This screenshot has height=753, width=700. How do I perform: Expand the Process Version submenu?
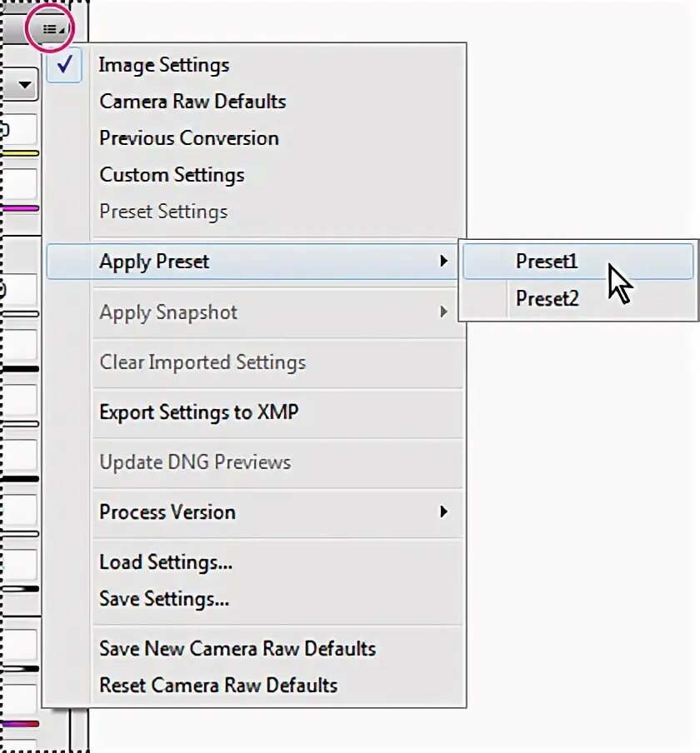coord(444,512)
